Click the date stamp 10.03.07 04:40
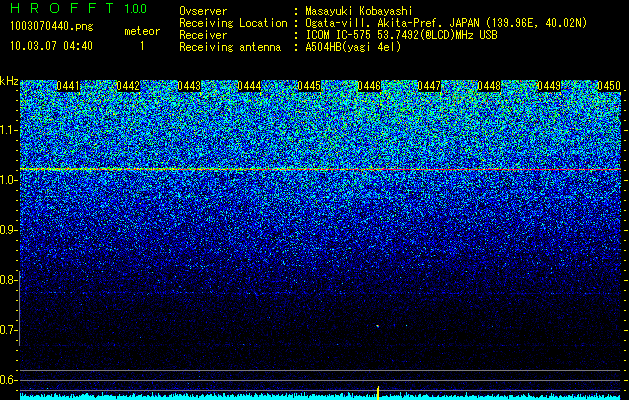629x400 pixels. point(51,46)
